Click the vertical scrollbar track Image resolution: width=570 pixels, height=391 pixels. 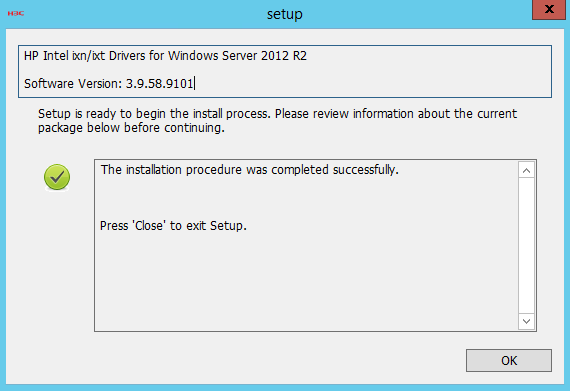pyautogui.click(x=526, y=246)
